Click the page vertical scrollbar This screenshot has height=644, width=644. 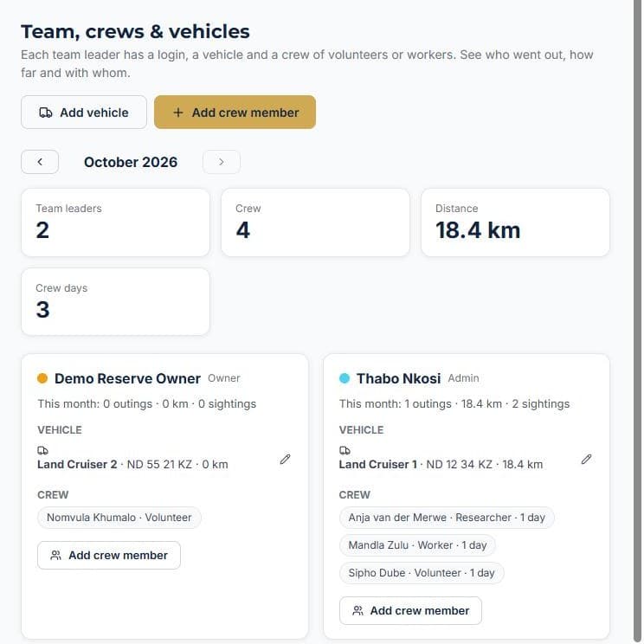tap(637, 322)
